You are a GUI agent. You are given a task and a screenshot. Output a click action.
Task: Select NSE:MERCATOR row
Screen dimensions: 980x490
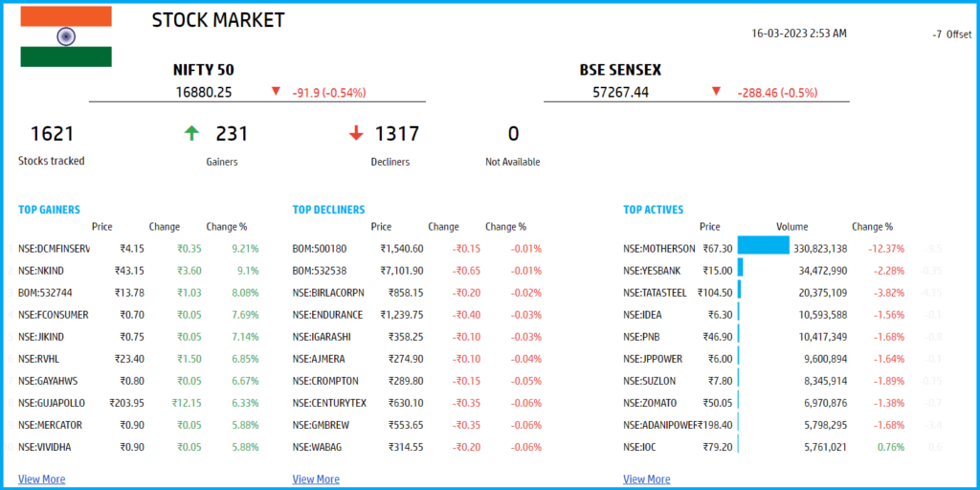(138, 425)
